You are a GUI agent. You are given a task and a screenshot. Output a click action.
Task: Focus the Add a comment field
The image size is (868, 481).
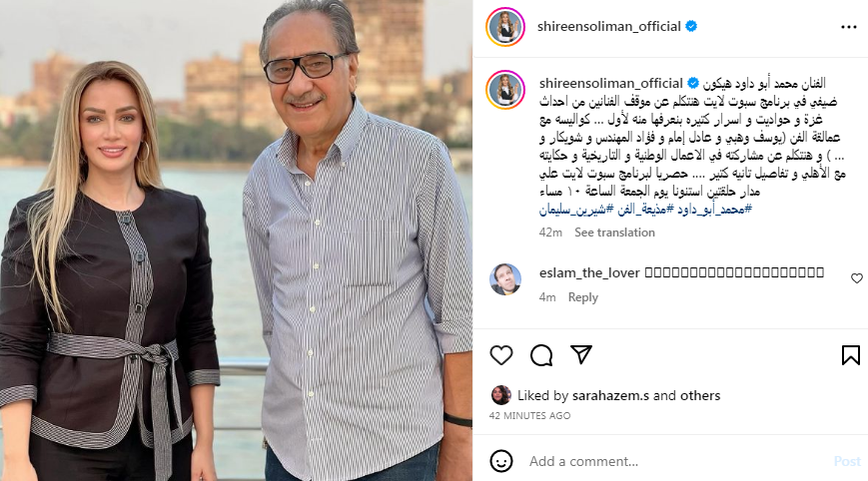pyautogui.click(x=675, y=461)
